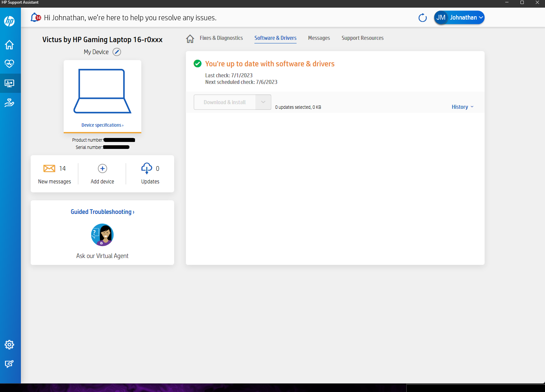Image resolution: width=545 pixels, height=392 pixels.
Task: Open the My Devices dashboard sidebar icon
Action: click(x=10, y=83)
